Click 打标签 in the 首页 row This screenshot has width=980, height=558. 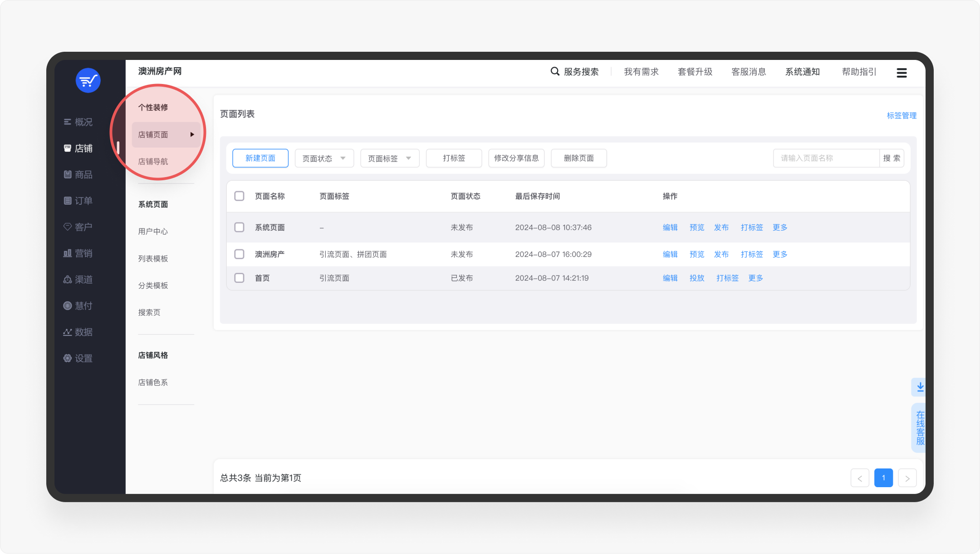point(727,278)
